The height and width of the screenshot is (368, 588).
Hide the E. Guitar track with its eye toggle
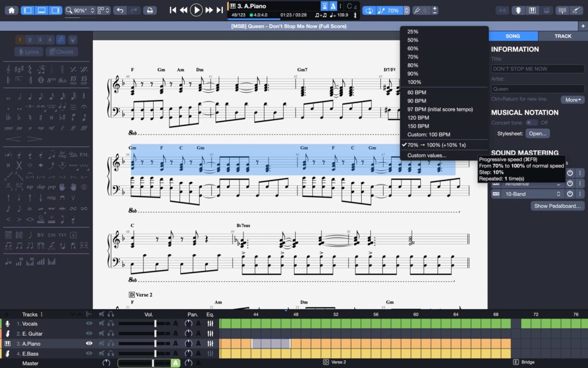point(89,333)
